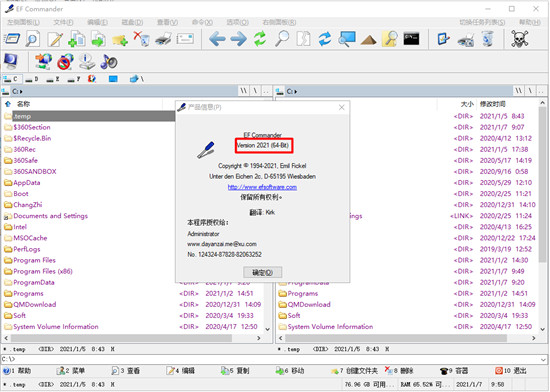This screenshot has width=550, height=392.
Task: Click the right panel root '\' button
Action: coord(530,91)
